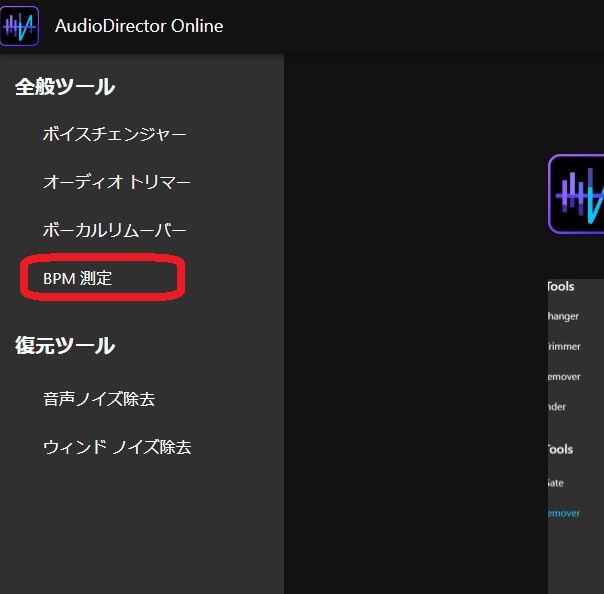
Task: Click the highlighted blue Remover link
Action: coord(564,513)
